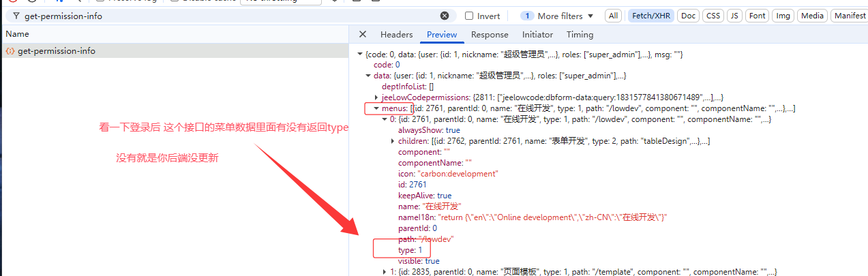Open the Initiator tab
The height and width of the screenshot is (276, 868).
coord(537,34)
